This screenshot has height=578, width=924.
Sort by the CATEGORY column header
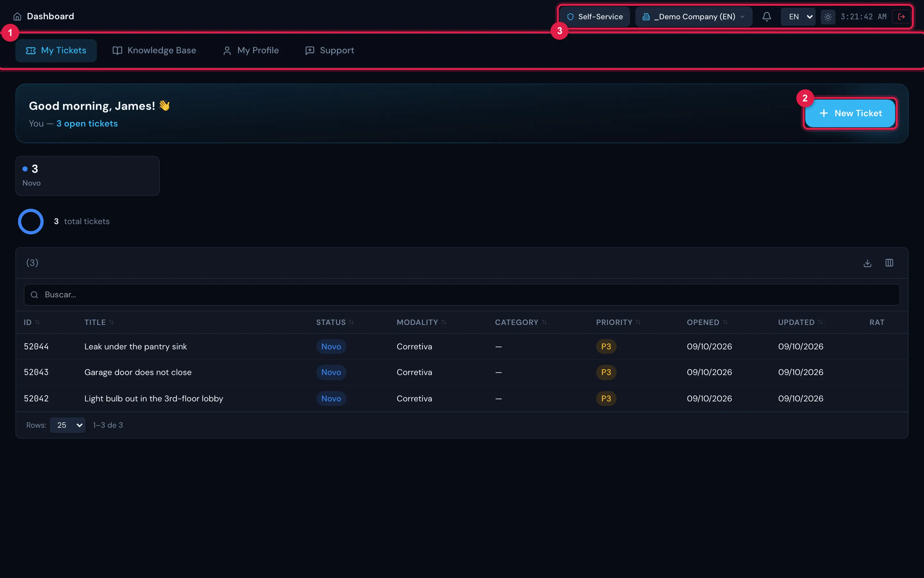521,322
